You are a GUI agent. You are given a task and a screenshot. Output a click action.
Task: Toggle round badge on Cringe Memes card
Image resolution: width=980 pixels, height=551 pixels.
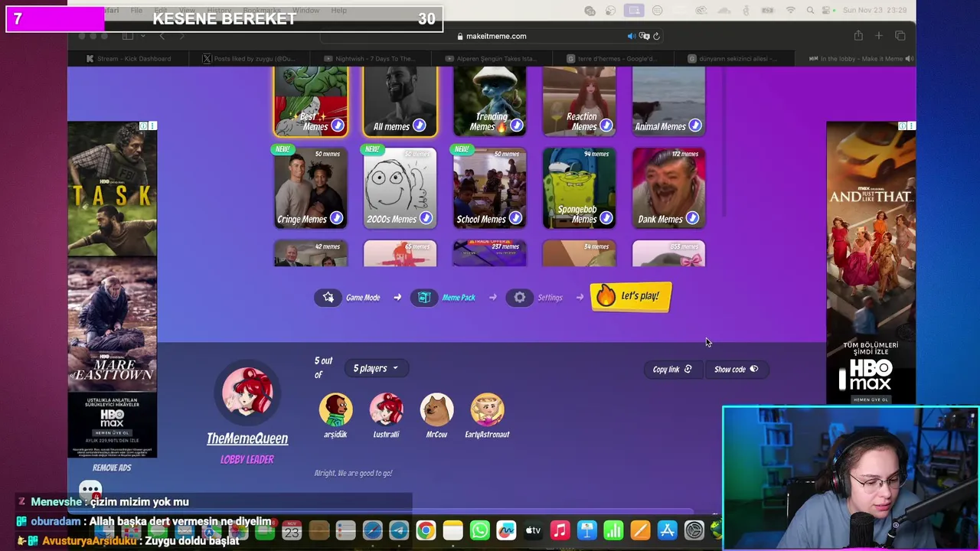(x=336, y=218)
